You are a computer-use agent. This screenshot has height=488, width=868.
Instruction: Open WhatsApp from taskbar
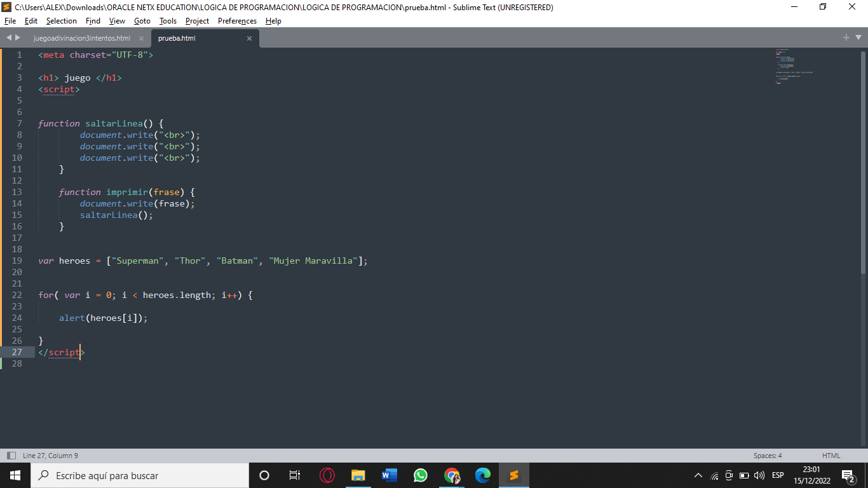[x=421, y=475]
